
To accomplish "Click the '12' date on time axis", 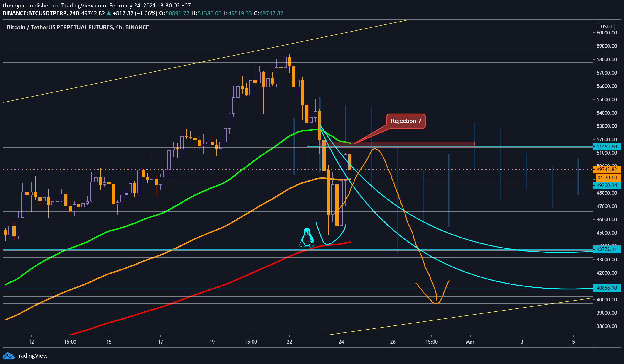I will [x=31, y=342].
